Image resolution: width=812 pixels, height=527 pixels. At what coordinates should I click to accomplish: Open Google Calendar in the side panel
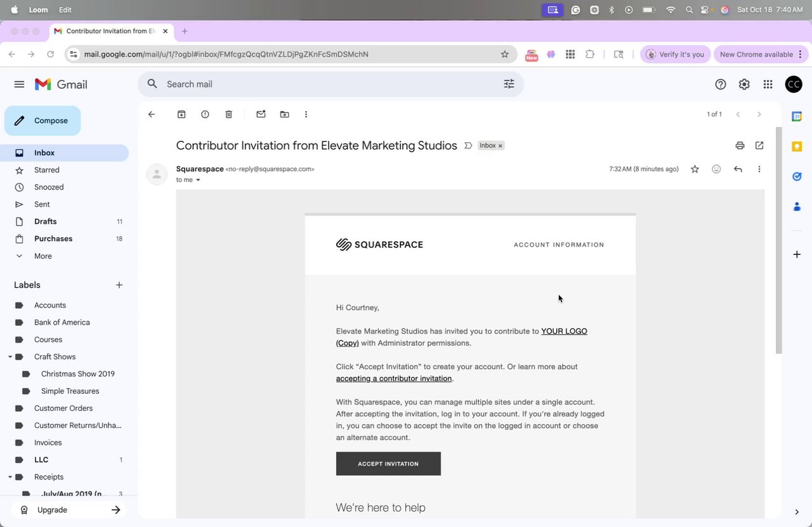click(x=797, y=116)
